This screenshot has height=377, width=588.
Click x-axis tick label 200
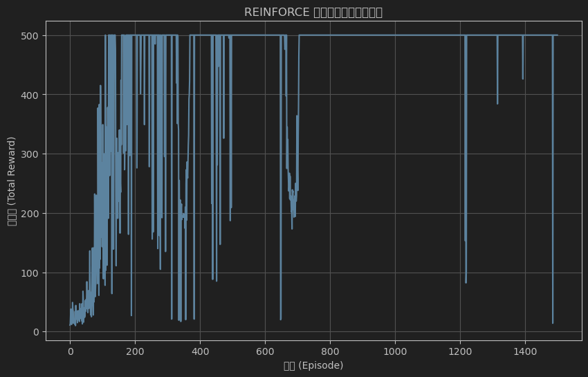135,351
